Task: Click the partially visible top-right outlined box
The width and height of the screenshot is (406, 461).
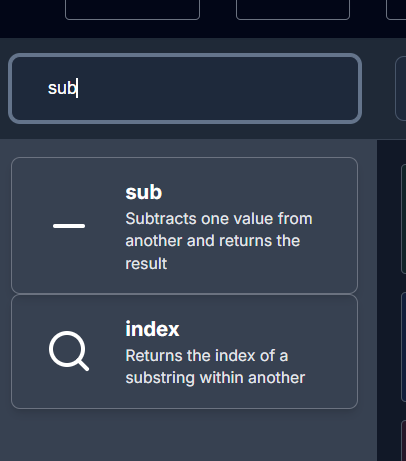Action: tap(396, 9)
